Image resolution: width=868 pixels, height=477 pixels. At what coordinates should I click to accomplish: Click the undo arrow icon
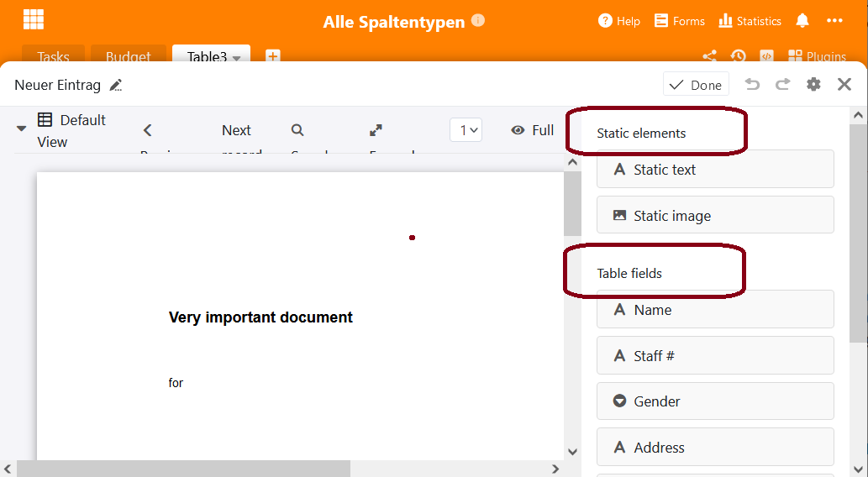click(752, 84)
